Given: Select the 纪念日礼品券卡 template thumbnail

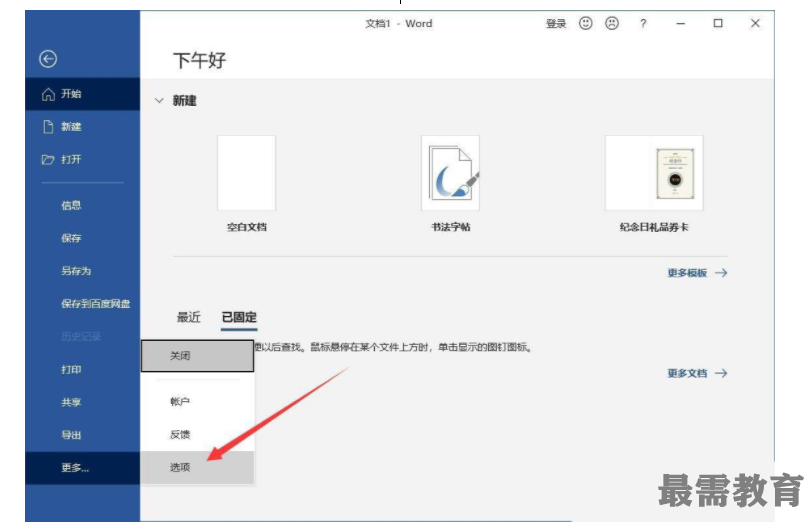Looking at the screenshot, I should pos(654,173).
